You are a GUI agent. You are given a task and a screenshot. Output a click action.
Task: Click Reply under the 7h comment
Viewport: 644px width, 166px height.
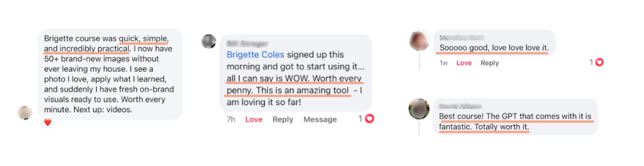pos(283,120)
